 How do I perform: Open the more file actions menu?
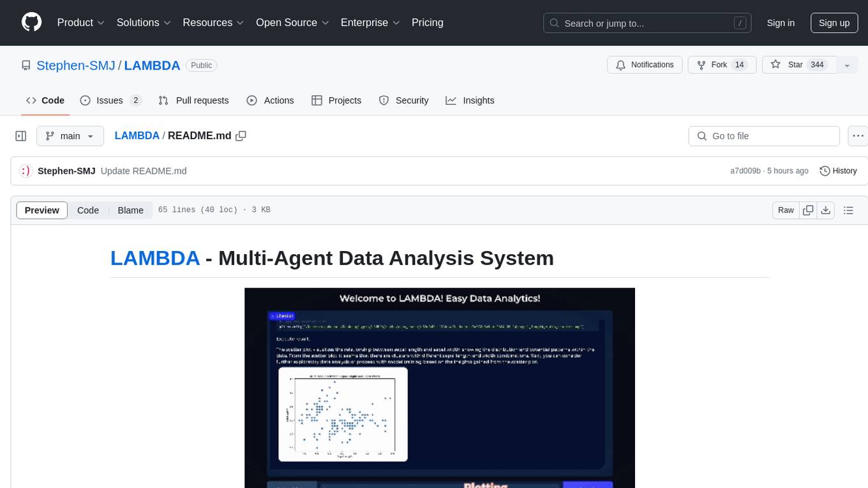858,136
